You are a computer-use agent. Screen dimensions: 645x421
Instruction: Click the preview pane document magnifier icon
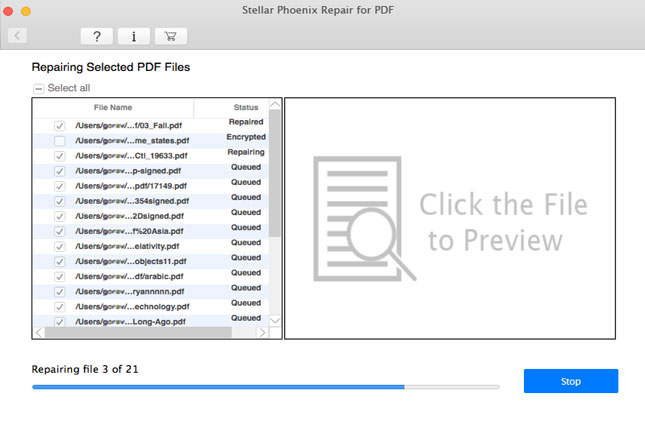(364, 219)
